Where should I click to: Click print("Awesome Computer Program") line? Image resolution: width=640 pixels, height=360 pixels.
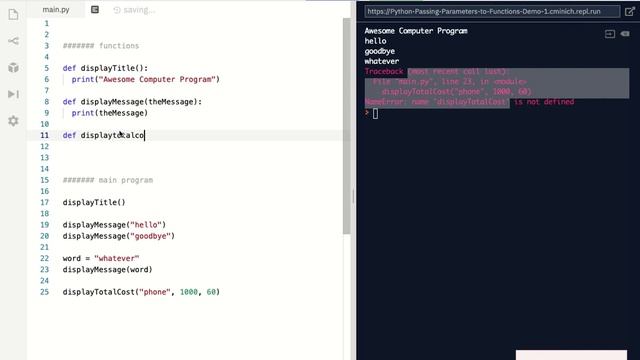(x=146, y=79)
